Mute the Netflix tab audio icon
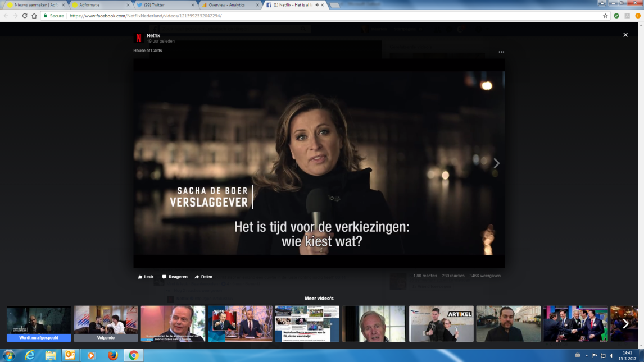This screenshot has height=362, width=644. point(316,5)
